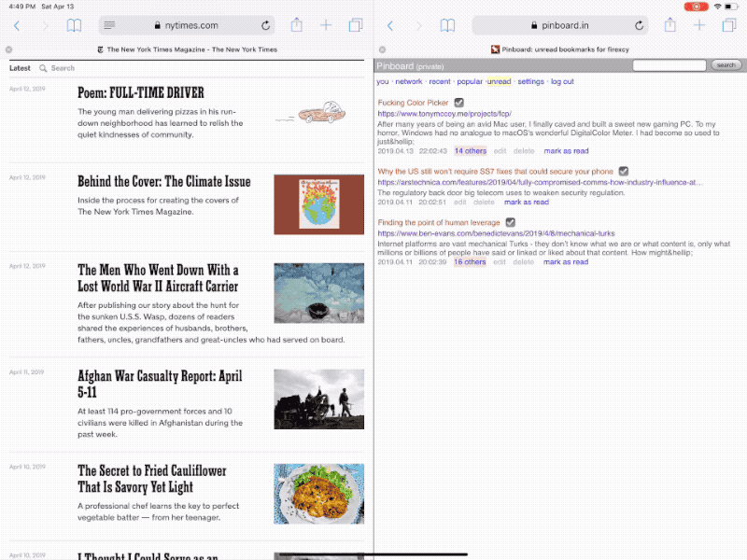Go back in the pinboard.in Safari pane
The height and width of the screenshot is (560, 747).
(390, 26)
